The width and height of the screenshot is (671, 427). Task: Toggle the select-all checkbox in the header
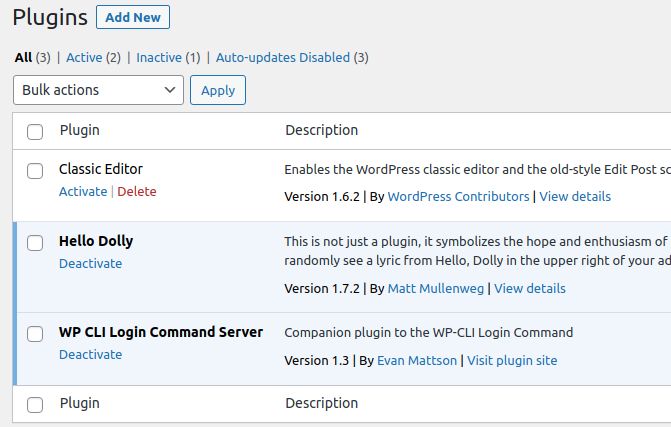35,131
